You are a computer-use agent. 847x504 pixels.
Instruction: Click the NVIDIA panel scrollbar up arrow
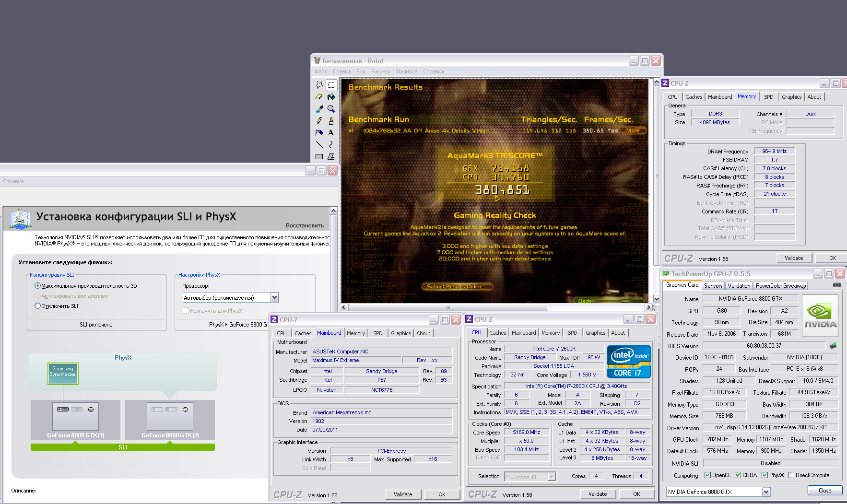[x=333, y=211]
